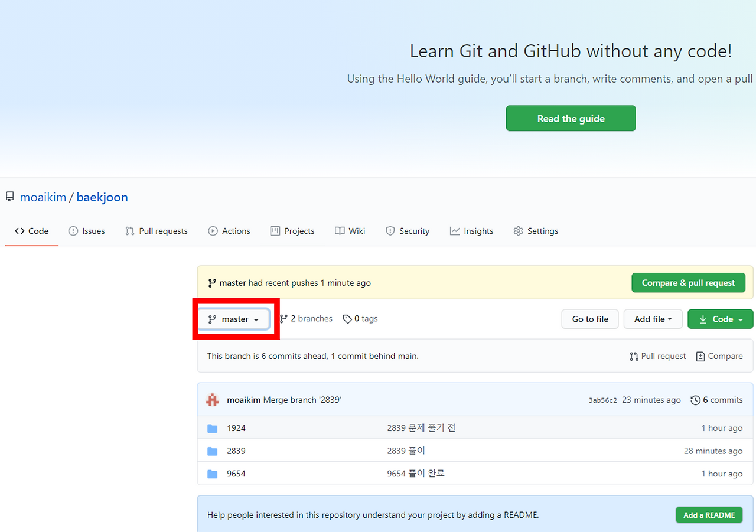Viewport: 756px width, 532px height.
Task: Click the history clock icon beside 6 commits
Action: [x=696, y=400]
